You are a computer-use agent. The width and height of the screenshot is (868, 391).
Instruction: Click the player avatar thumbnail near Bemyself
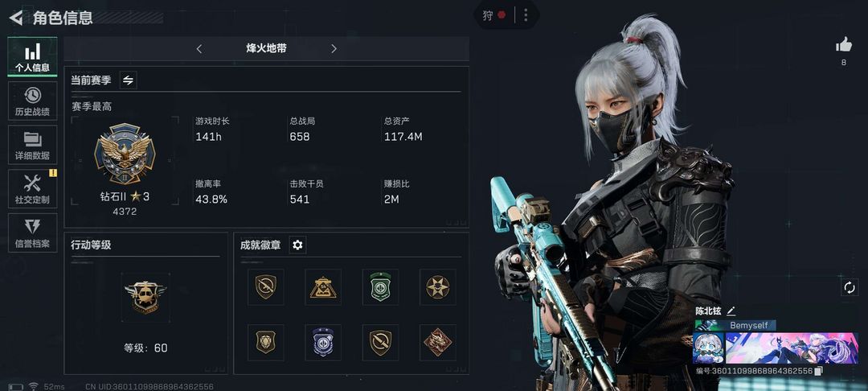[709, 348]
